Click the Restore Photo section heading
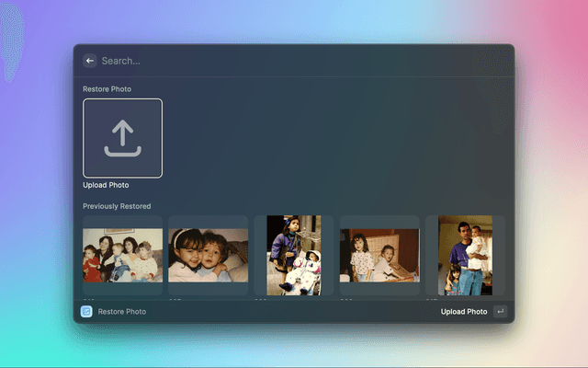Screen dimensions: 588x368 point(107,89)
